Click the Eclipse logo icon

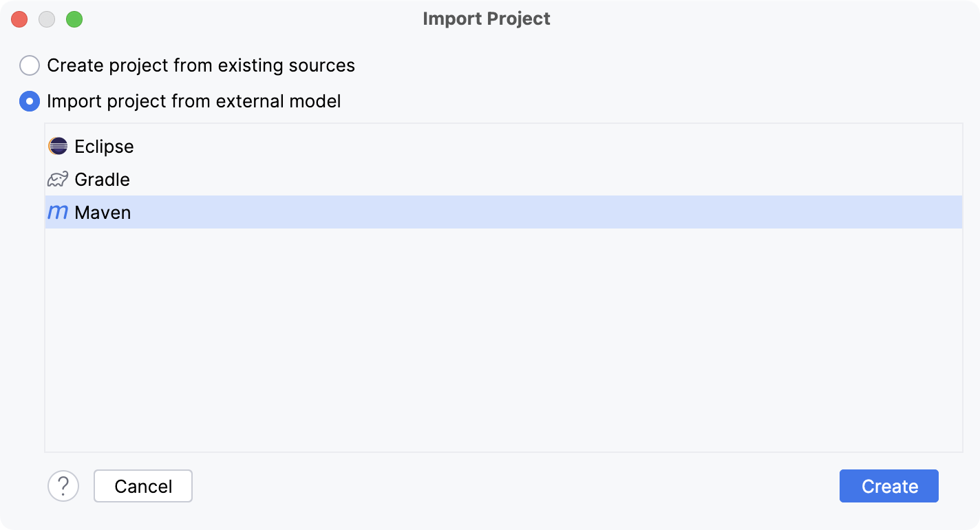click(58, 146)
